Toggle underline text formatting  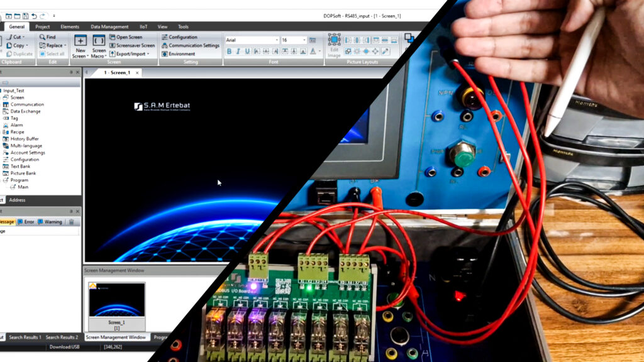[248, 52]
